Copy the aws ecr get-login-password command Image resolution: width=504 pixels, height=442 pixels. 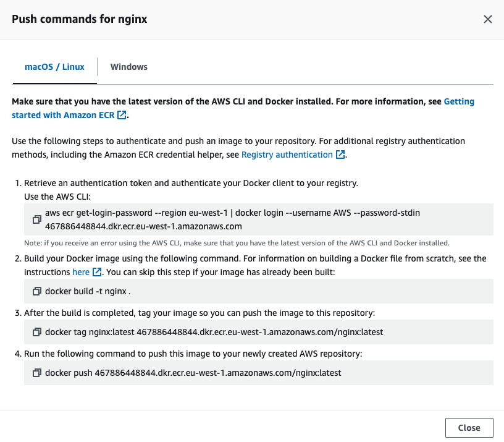click(37, 219)
